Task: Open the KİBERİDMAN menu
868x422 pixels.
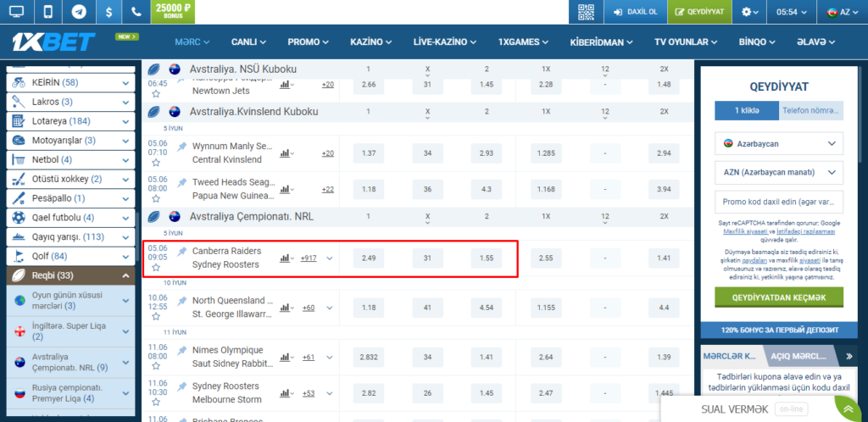Action: click(x=603, y=42)
